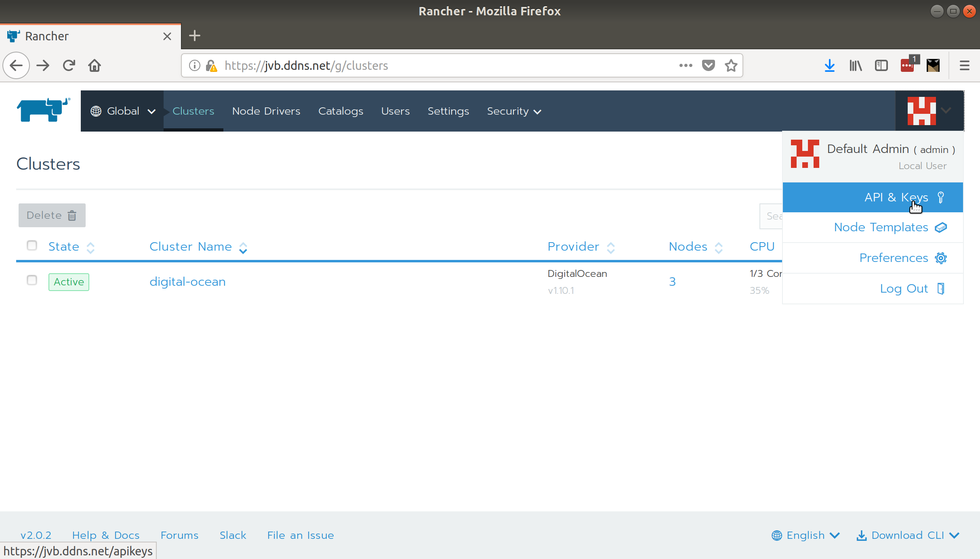Viewport: 980px width, 559px height.
Task: Reload the current page
Action: point(69,65)
